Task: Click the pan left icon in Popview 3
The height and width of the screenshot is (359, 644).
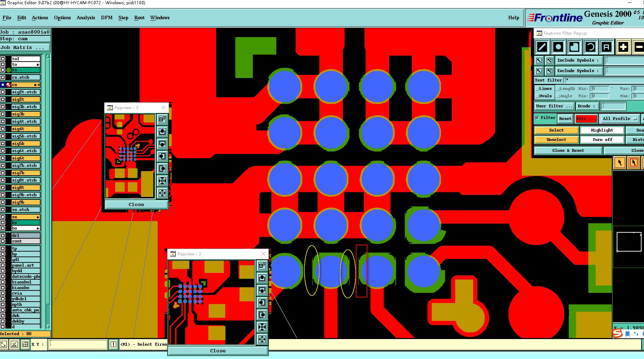Action: pyautogui.click(x=162, y=156)
